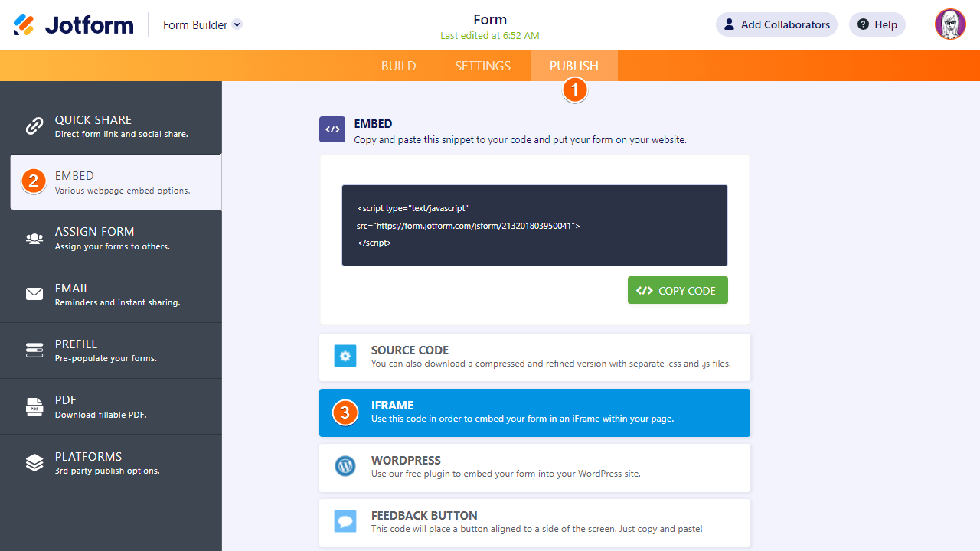Click the Assign Form people icon

click(34, 239)
